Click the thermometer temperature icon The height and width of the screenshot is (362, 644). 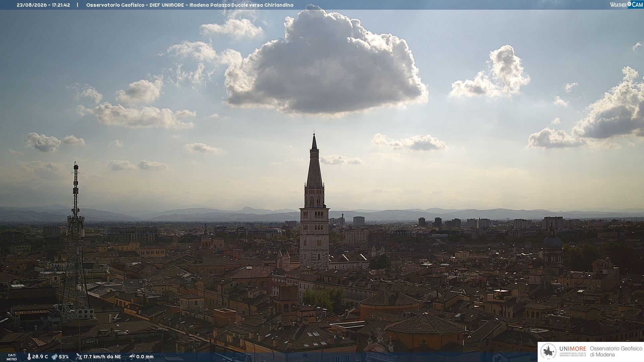[29, 357]
